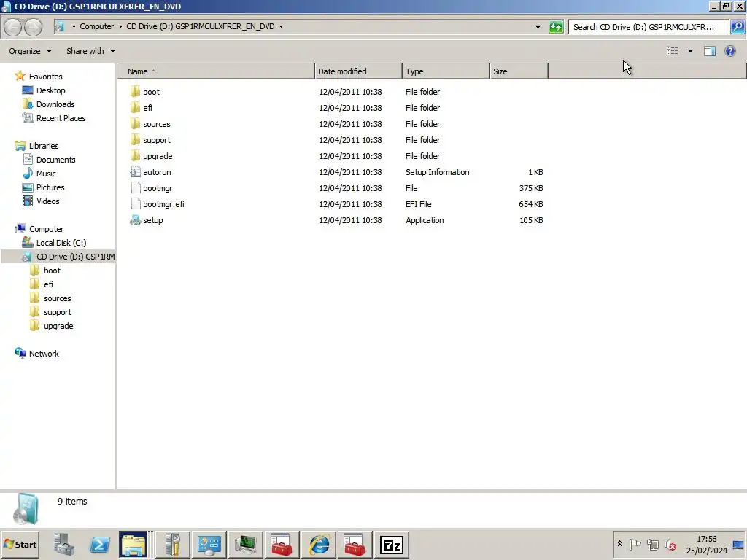Open the Share with menu
747x560 pixels.
point(90,51)
